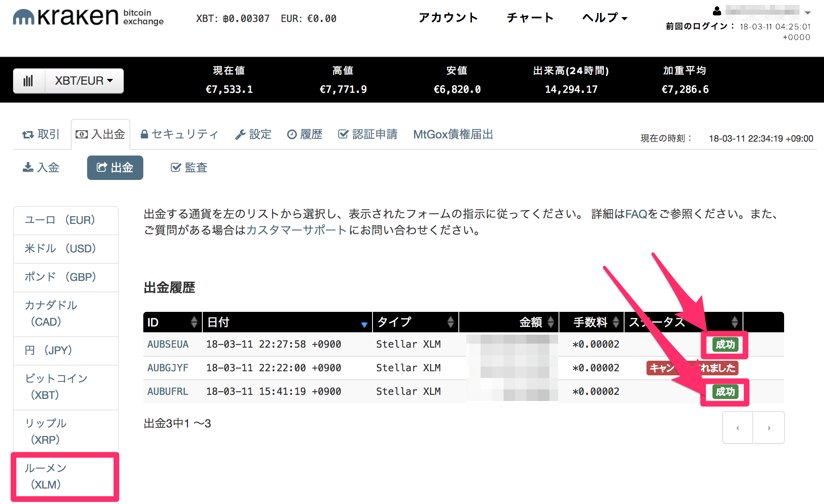Expand the ヘルプ dropdown menu
Screen dimensions: 824x504
coord(605,18)
